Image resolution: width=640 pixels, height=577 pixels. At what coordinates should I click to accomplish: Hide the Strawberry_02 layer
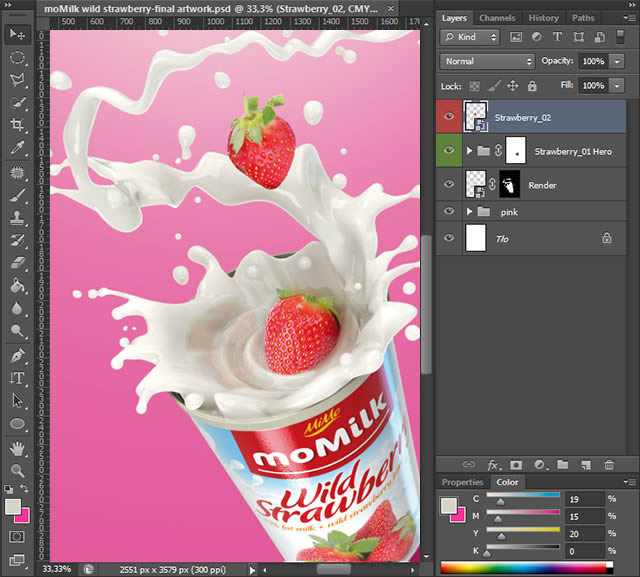click(449, 117)
